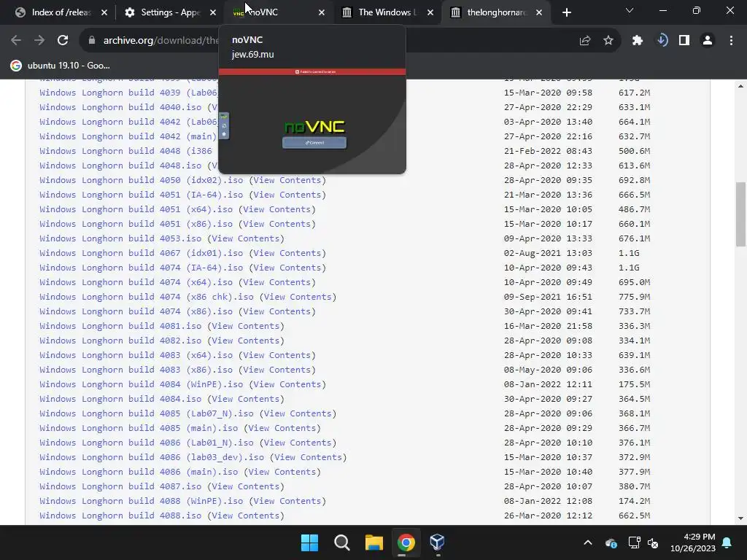Click the size value 174.2M
Screen dimensions: 747x560
(634, 501)
